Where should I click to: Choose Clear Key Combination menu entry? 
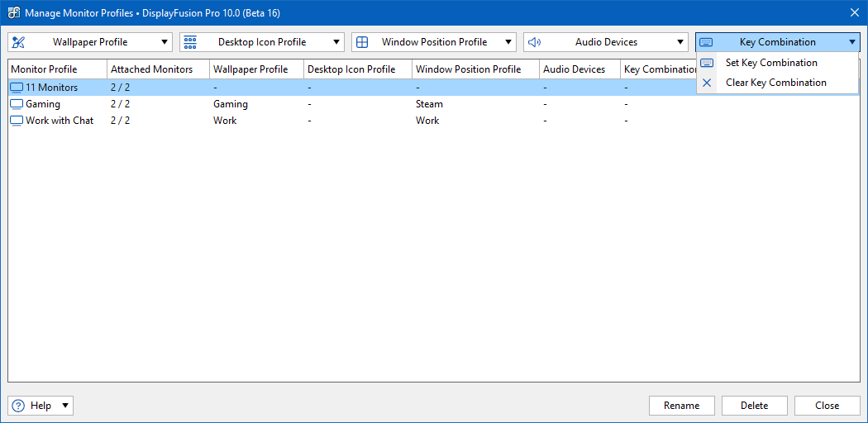(x=778, y=83)
